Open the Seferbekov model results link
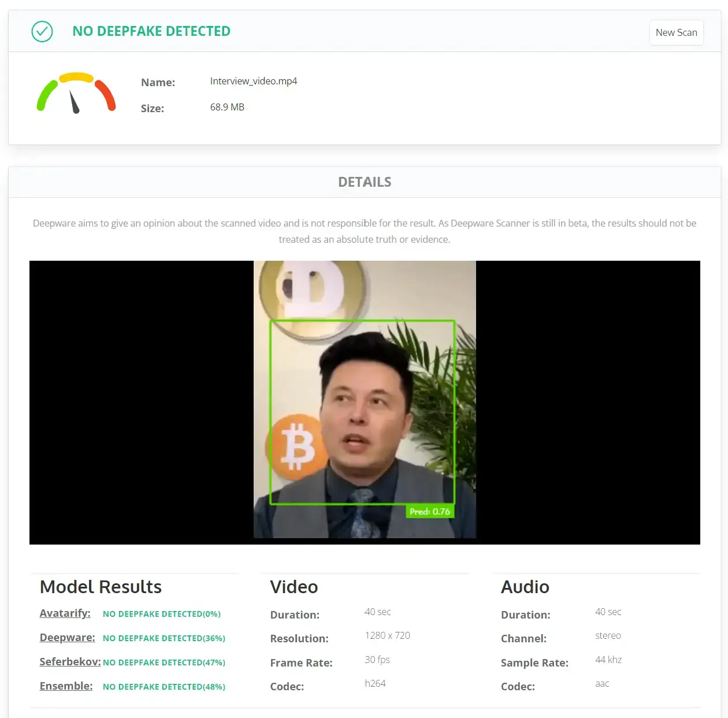 tap(70, 662)
